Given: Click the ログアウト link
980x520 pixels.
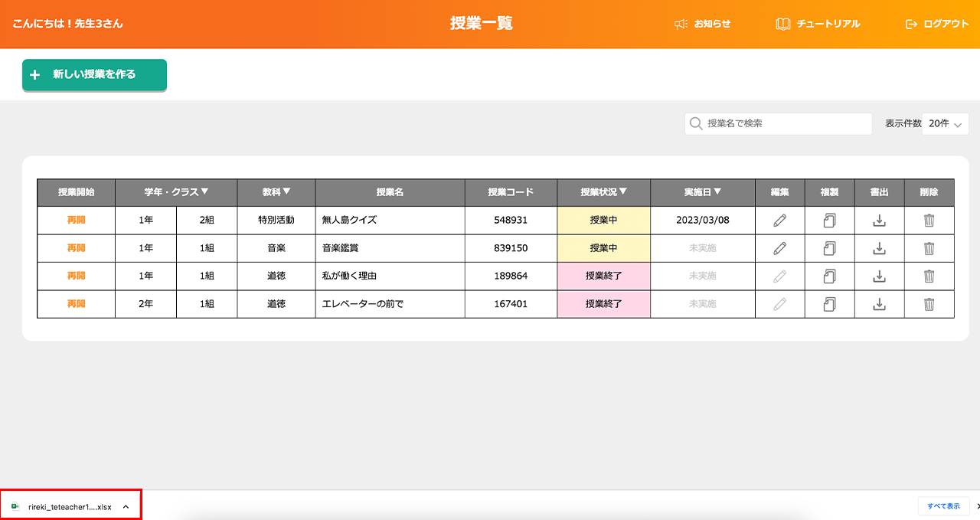Looking at the screenshot, I should 937,24.
